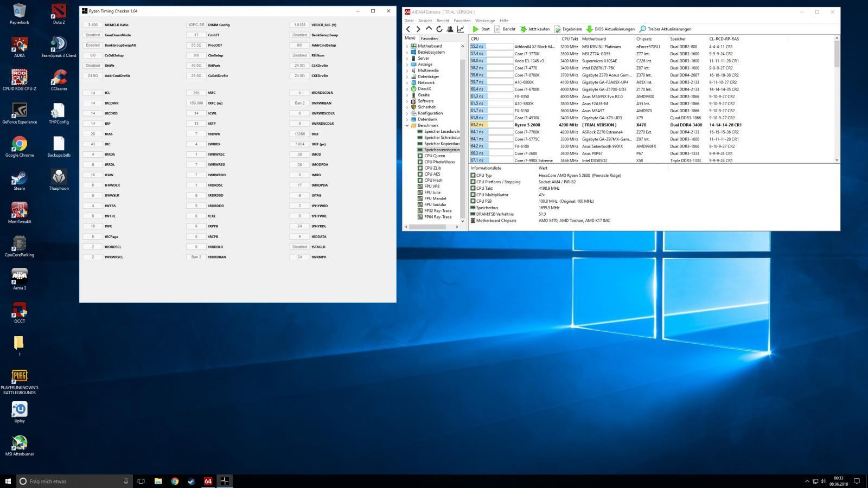
Task: Select the Core i7-8700K result row
Action: pos(651,75)
